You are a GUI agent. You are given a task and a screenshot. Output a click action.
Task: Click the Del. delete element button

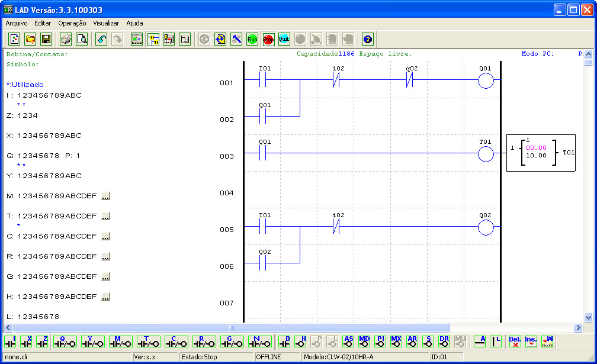point(515,342)
